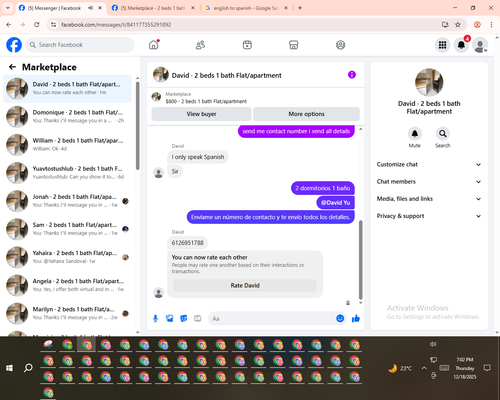Open the Groups icon in top navigation
This screenshot has height=400, width=500.
click(x=340, y=45)
